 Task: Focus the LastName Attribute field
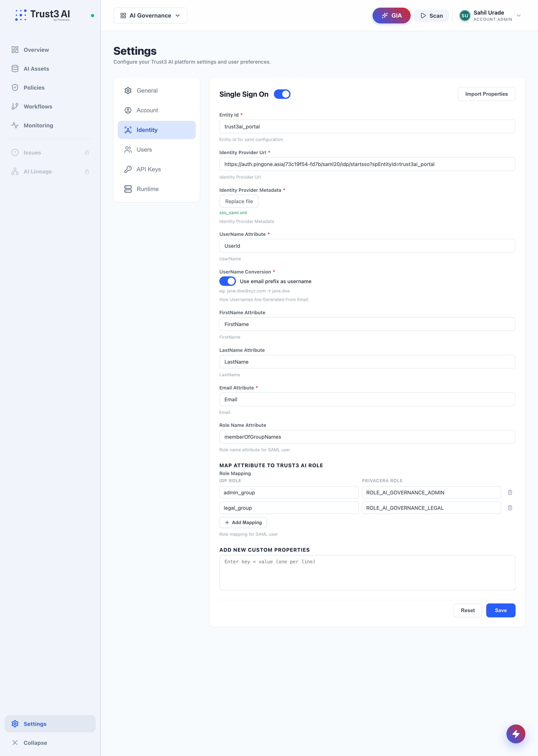pos(367,362)
